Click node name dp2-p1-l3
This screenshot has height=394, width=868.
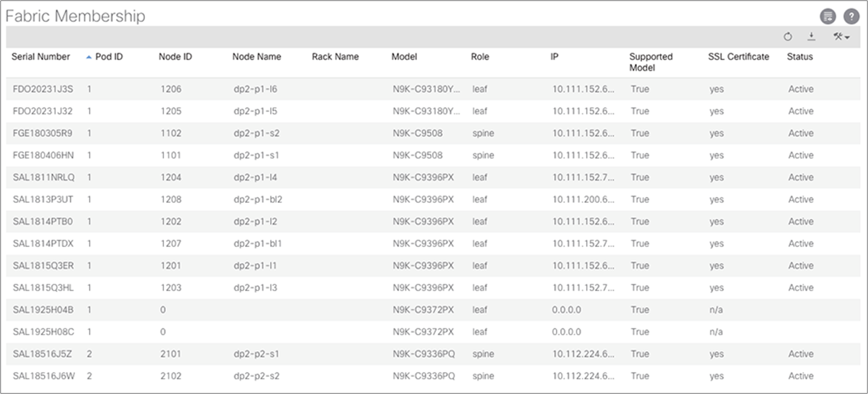click(255, 288)
